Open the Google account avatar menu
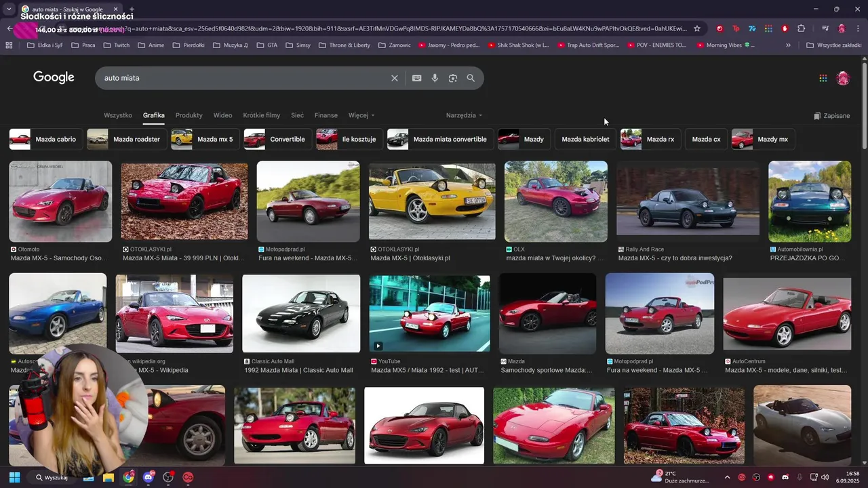 (x=843, y=78)
